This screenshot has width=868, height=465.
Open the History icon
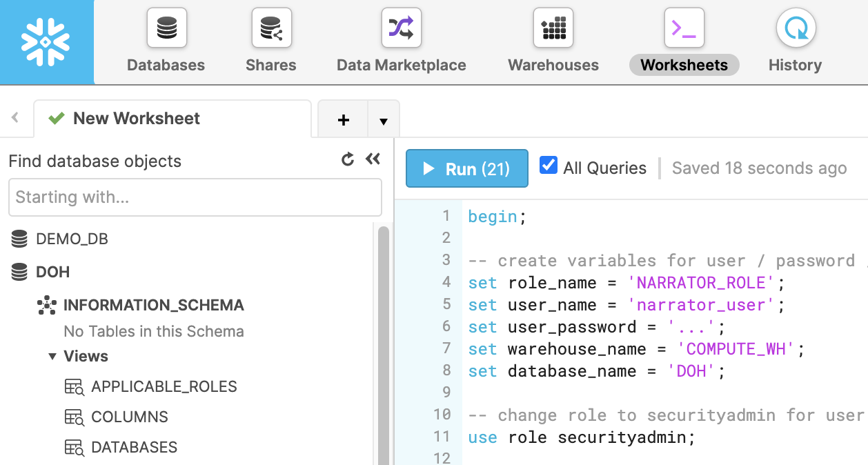coord(796,28)
